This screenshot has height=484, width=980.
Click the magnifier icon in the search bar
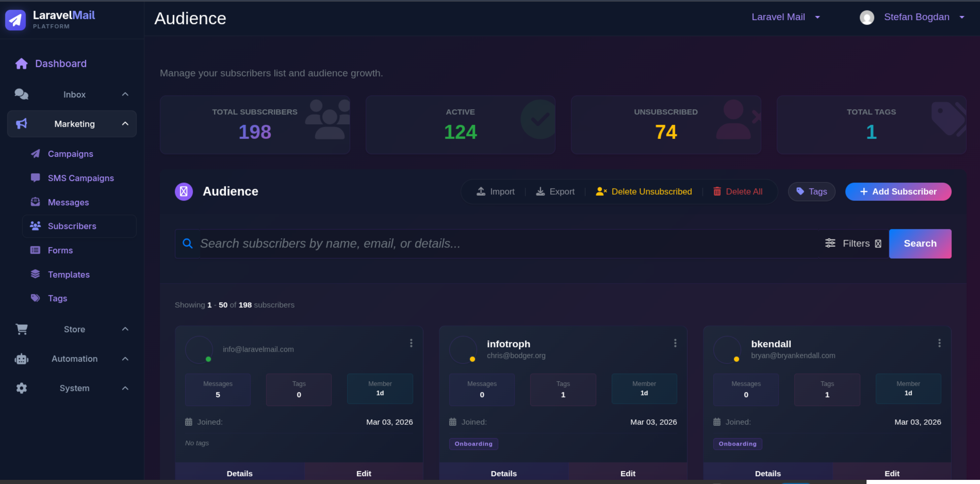point(187,244)
